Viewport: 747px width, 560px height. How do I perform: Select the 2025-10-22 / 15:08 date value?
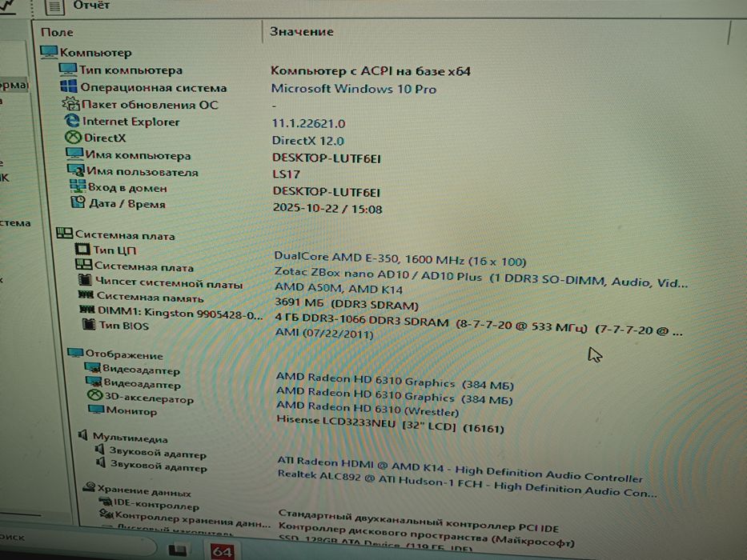click(327, 209)
